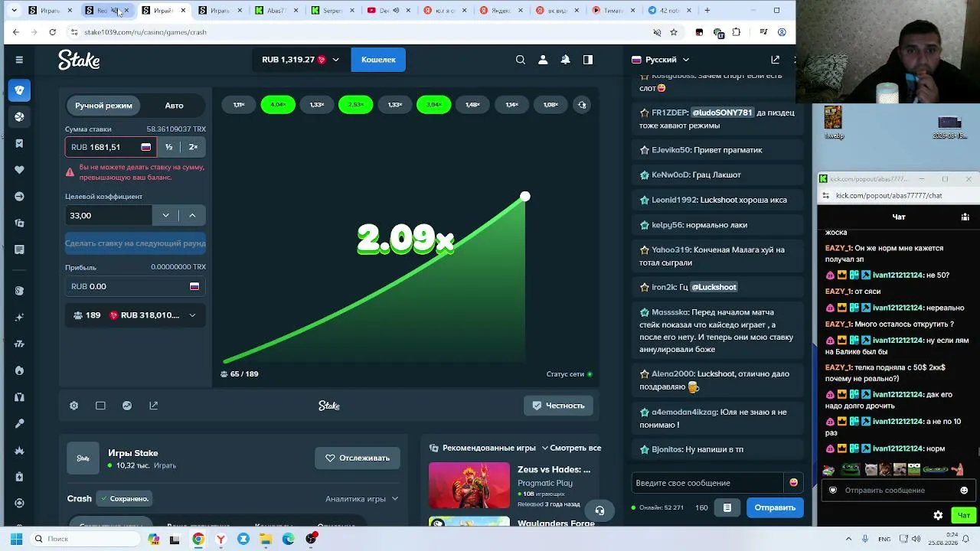Open the casino section from the sidebar

tap(19, 90)
